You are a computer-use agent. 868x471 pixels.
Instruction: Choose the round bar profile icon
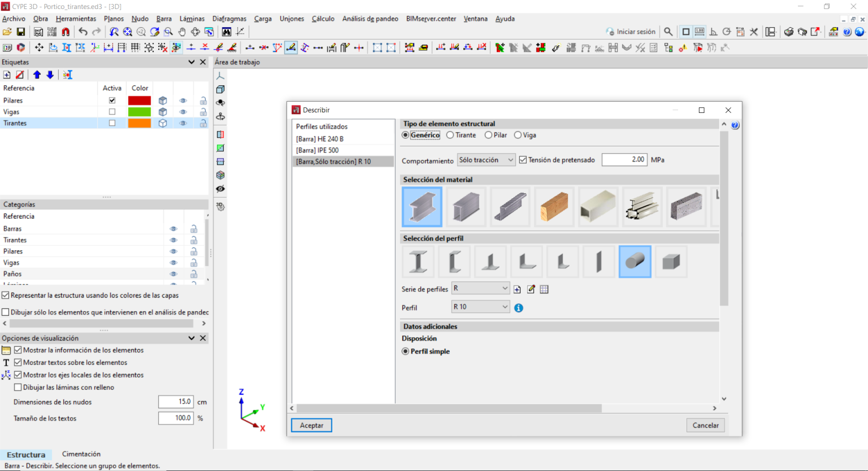pyautogui.click(x=635, y=261)
